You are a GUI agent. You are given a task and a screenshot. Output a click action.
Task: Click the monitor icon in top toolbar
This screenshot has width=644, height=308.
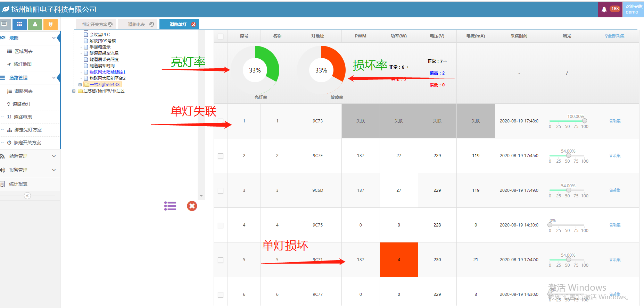5,24
